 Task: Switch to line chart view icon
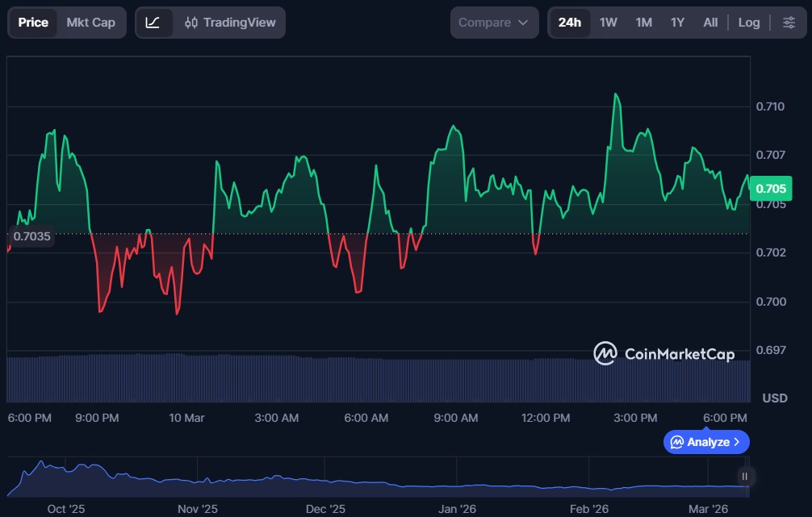coord(153,23)
